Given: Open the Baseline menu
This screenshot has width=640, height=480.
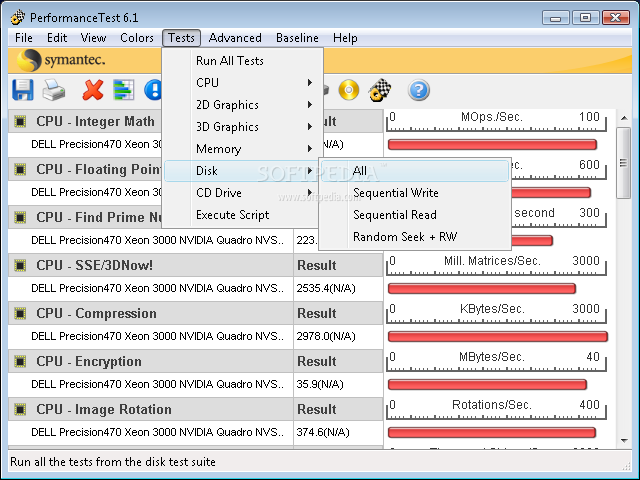Looking at the screenshot, I should tap(297, 38).
